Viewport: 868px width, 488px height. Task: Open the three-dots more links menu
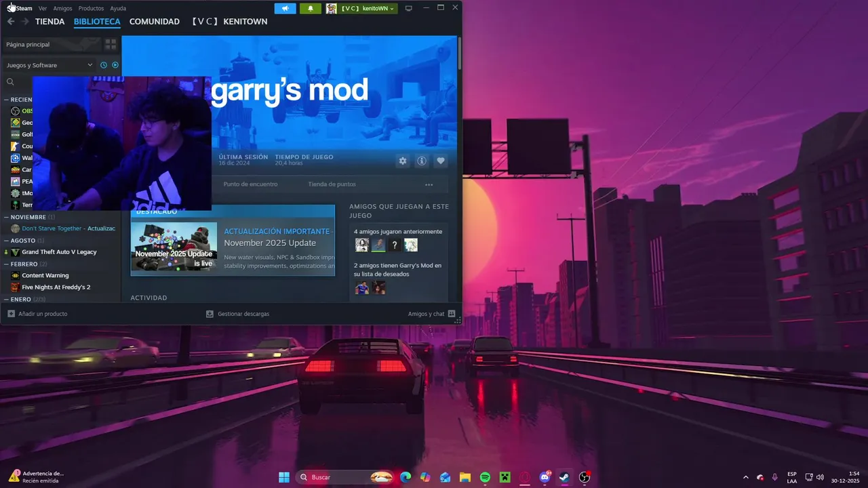pos(429,184)
